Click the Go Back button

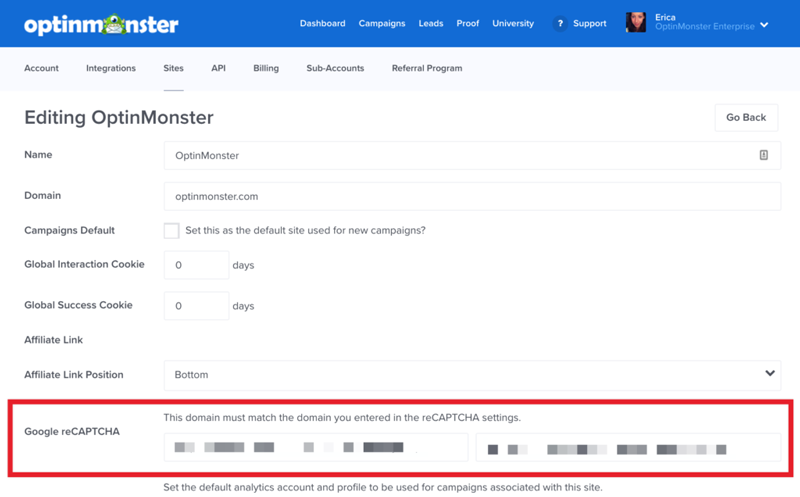746,117
